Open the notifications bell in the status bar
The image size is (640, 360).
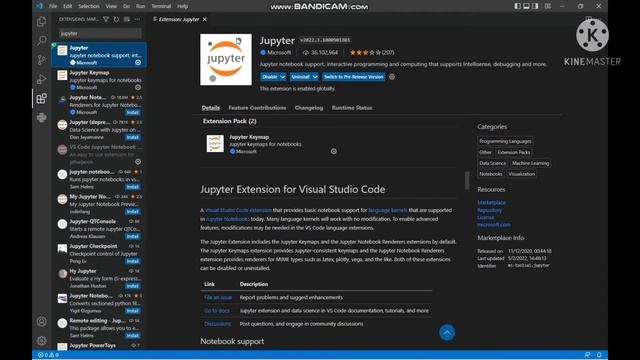(599, 355)
